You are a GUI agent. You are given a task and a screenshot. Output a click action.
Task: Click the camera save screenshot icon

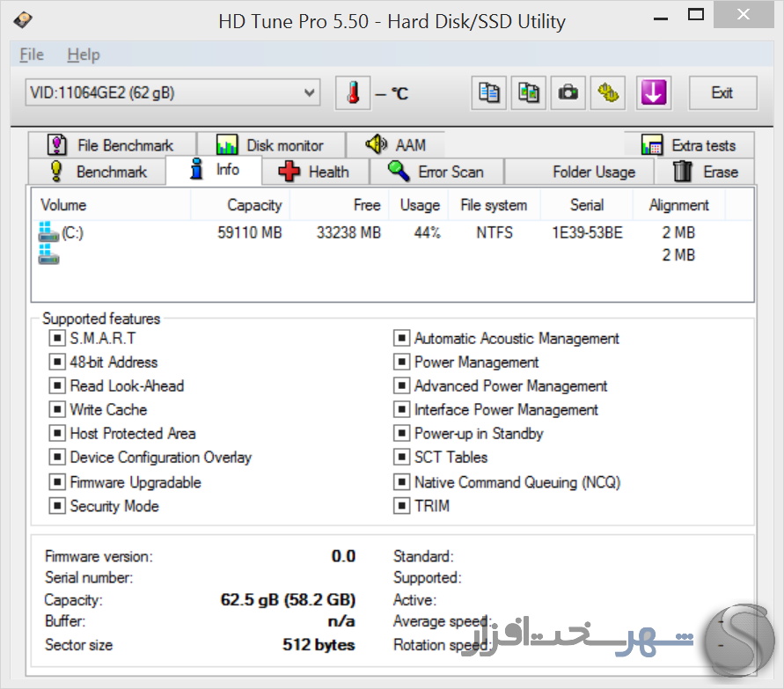(568, 93)
